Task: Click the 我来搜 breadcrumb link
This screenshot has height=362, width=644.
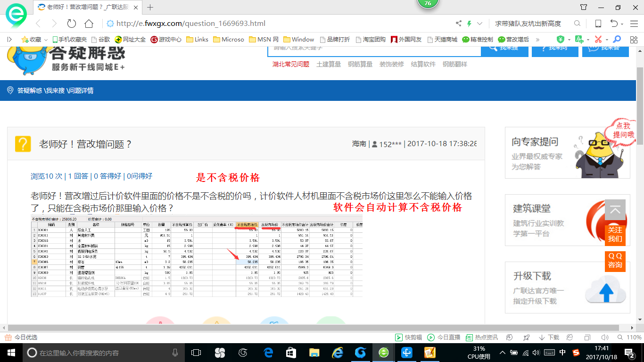Action: click(x=55, y=90)
